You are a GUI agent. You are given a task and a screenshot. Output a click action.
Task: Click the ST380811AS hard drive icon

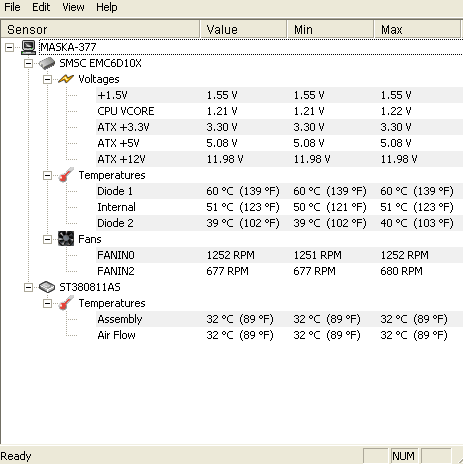coord(47,287)
